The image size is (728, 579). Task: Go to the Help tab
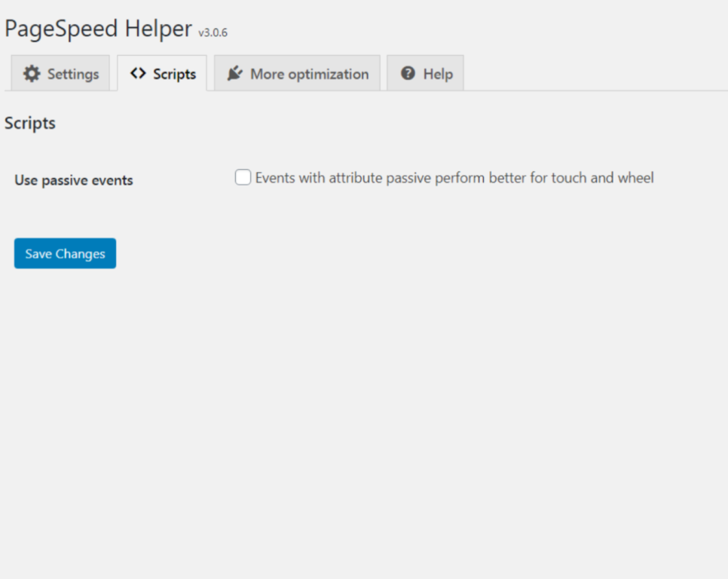[x=425, y=73]
